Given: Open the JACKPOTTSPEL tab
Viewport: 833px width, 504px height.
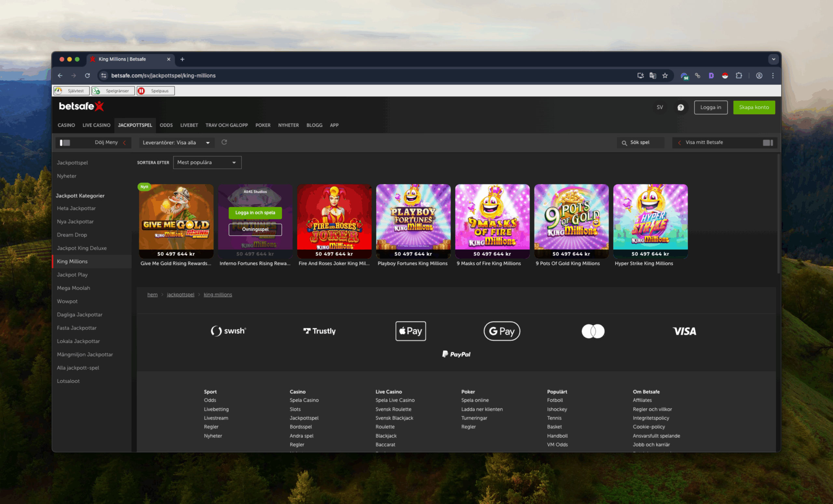Looking at the screenshot, I should coord(135,125).
